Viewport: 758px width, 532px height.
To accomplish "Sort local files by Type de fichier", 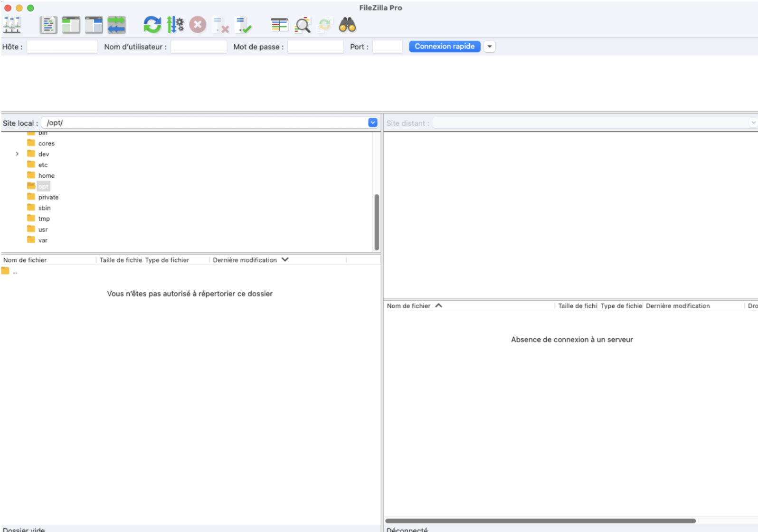I will (176, 260).
